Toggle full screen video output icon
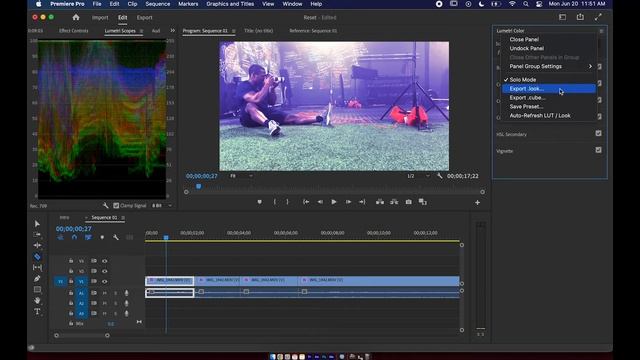640x360 pixels. point(598,17)
